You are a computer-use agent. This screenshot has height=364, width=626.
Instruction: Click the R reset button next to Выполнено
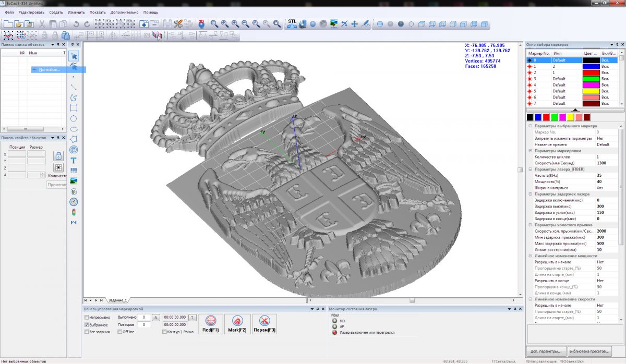coord(155,317)
